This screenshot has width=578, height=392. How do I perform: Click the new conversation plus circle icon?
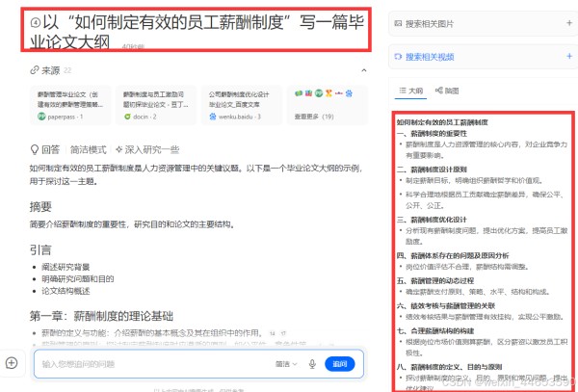pos(12,363)
